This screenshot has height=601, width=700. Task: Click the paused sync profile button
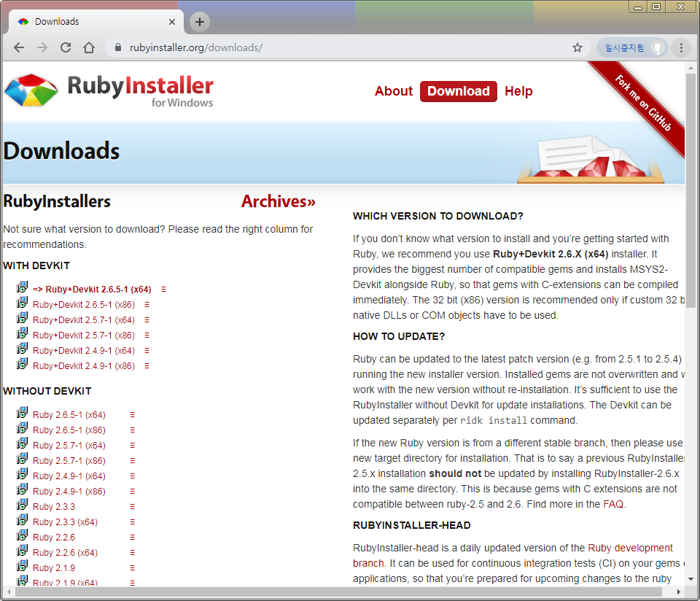click(631, 47)
